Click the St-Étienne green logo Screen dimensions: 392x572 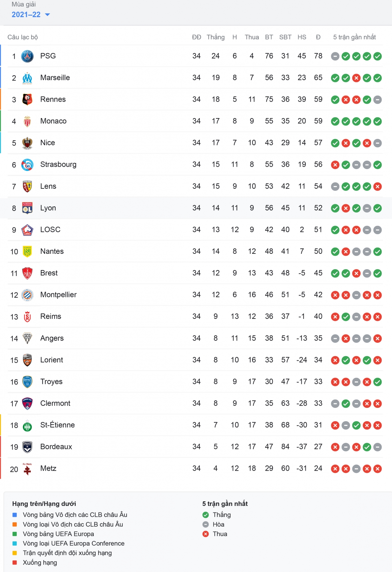[27, 425]
